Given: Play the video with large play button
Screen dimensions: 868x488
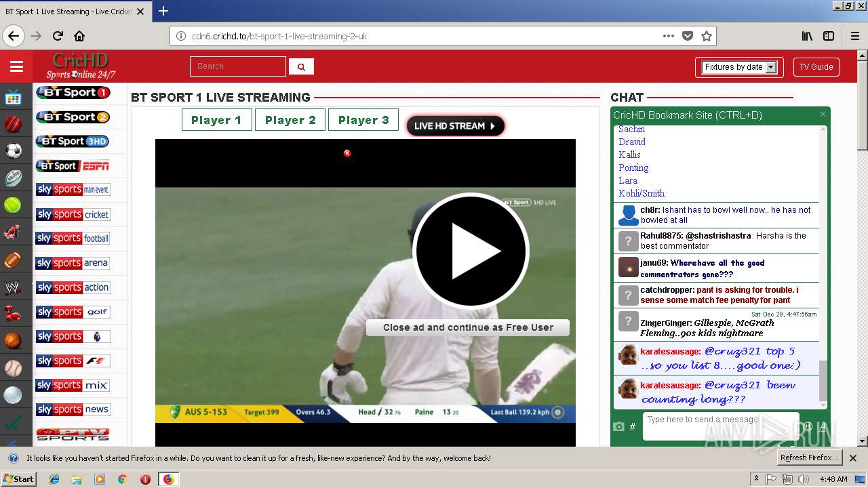Looking at the screenshot, I should [x=471, y=251].
